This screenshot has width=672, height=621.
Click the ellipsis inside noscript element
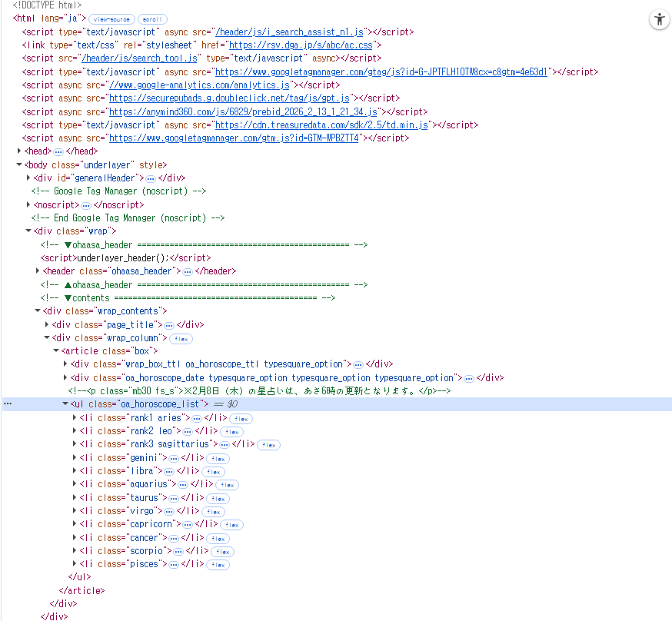(86, 205)
